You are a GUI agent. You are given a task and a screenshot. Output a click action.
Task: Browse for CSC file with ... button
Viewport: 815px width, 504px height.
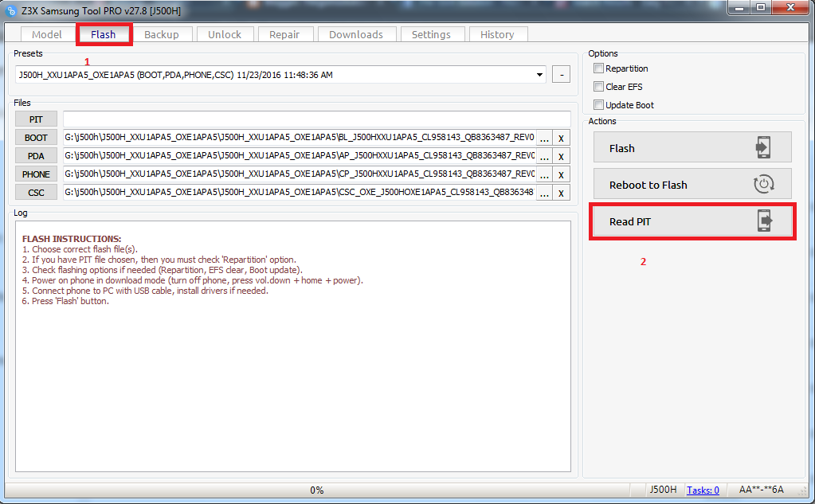click(x=543, y=193)
